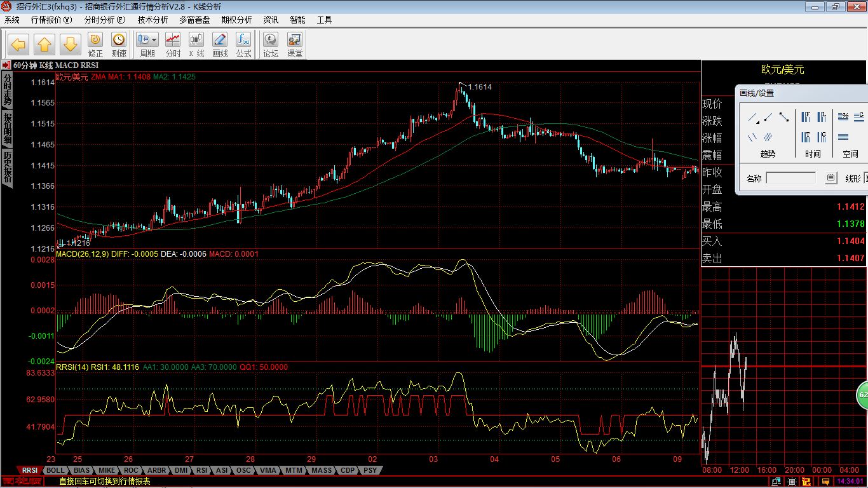Select the line segment drawing tool

coord(784,117)
